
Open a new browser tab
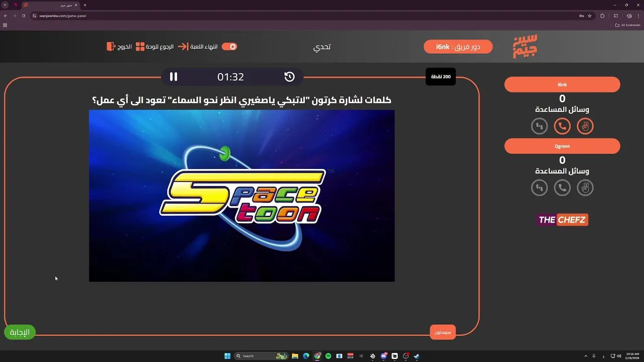(x=85, y=5)
